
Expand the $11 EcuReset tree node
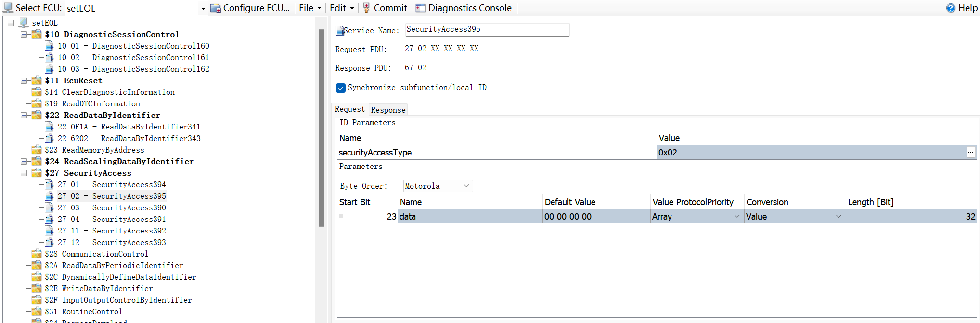[24, 80]
